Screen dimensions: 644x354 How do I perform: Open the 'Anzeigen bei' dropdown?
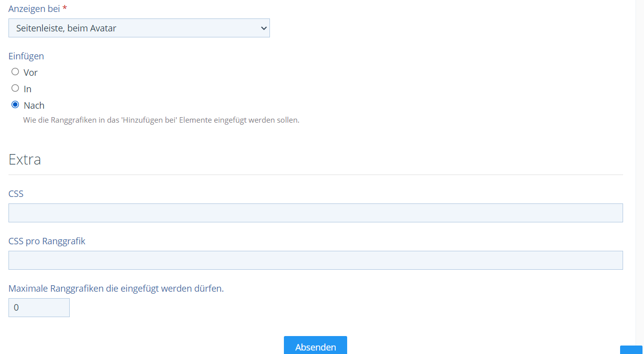138,28
